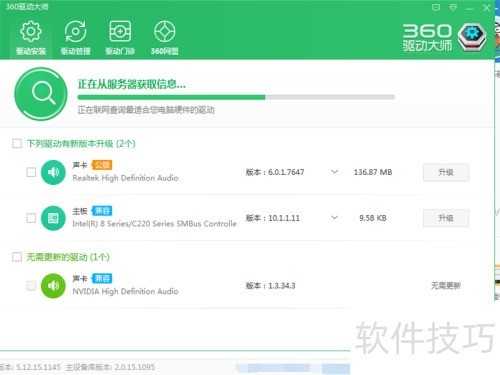
Task: Click the 136.87 MB size value
Action: click(373, 172)
